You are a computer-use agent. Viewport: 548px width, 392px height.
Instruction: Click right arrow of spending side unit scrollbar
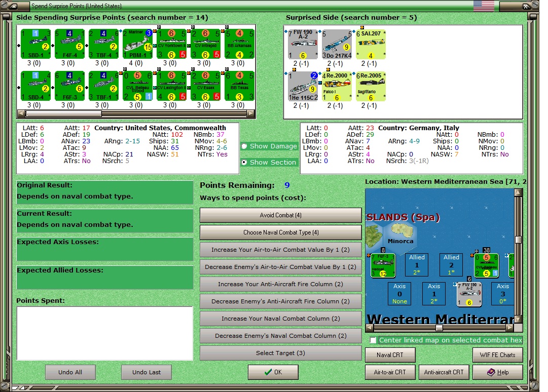pos(250,114)
